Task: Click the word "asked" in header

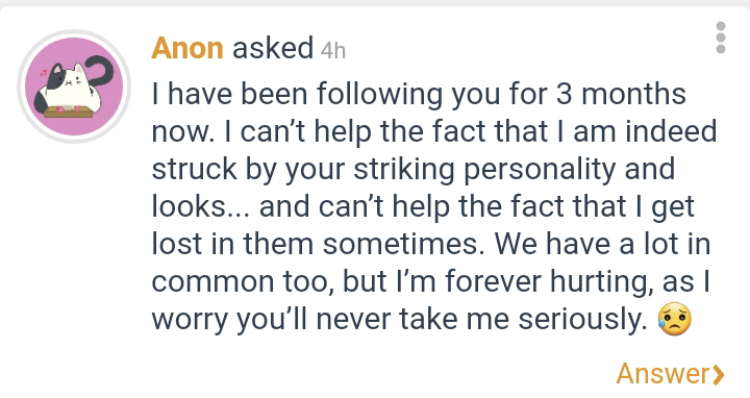Action: tap(273, 48)
